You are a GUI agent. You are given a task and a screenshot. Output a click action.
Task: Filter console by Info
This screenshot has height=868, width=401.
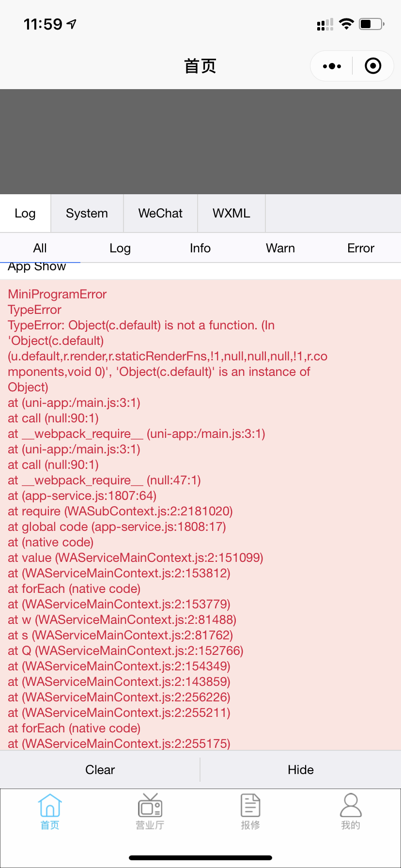(200, 248)
